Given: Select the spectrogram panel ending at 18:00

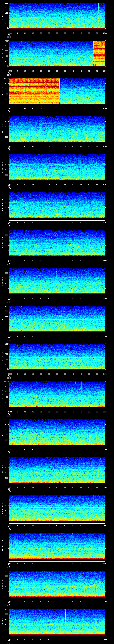Looking at the screenshot, I should point(57,129).
